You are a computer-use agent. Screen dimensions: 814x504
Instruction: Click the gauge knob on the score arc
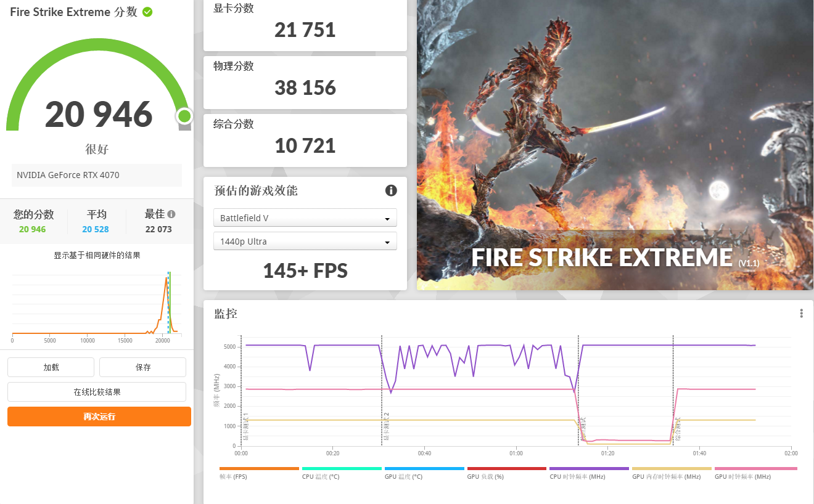184,116
